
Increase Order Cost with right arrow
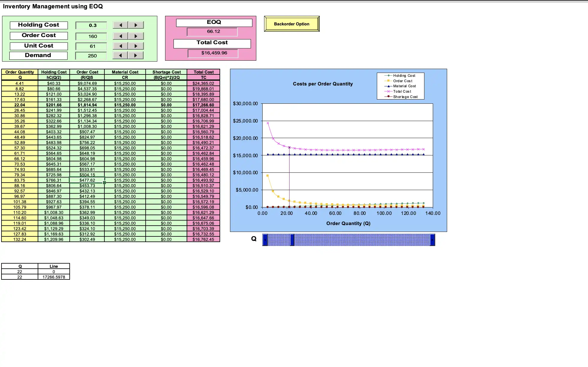coord(136,36)
